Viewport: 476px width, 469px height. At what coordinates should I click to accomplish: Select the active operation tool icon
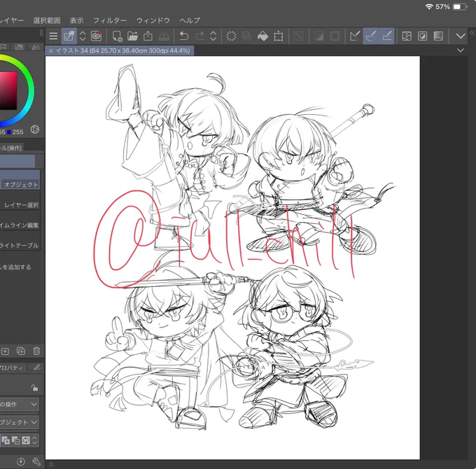(x=69, y=36)
